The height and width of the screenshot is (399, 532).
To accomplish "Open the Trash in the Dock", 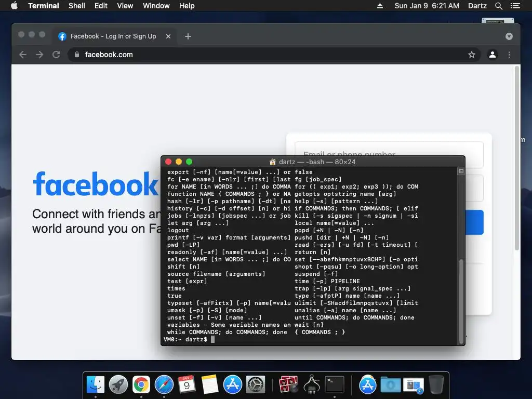I will click(436, 385).
